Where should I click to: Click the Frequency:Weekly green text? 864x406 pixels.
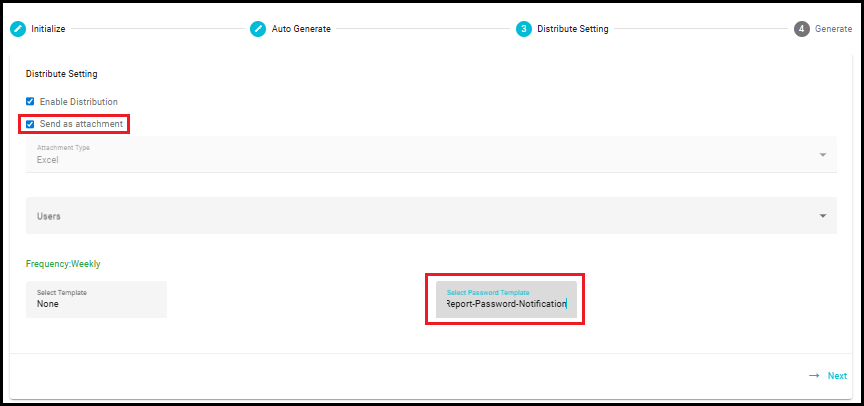click(x=63, y=264)
